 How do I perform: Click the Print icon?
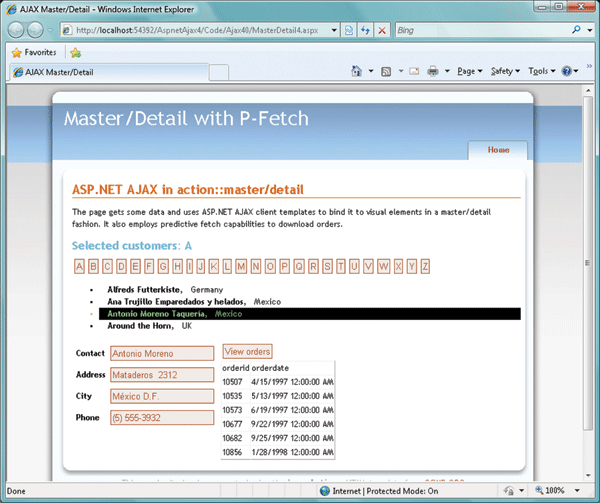433,71
